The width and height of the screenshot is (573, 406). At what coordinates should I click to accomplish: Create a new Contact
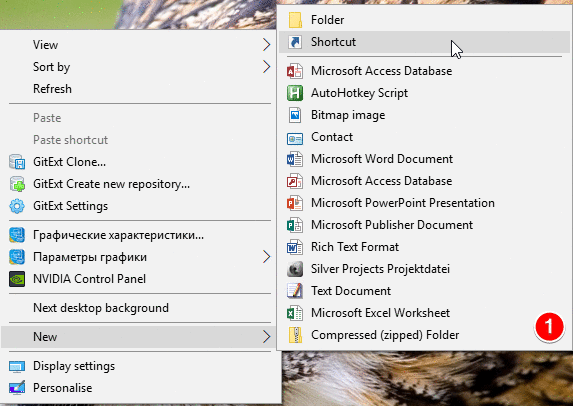[424, 137]
